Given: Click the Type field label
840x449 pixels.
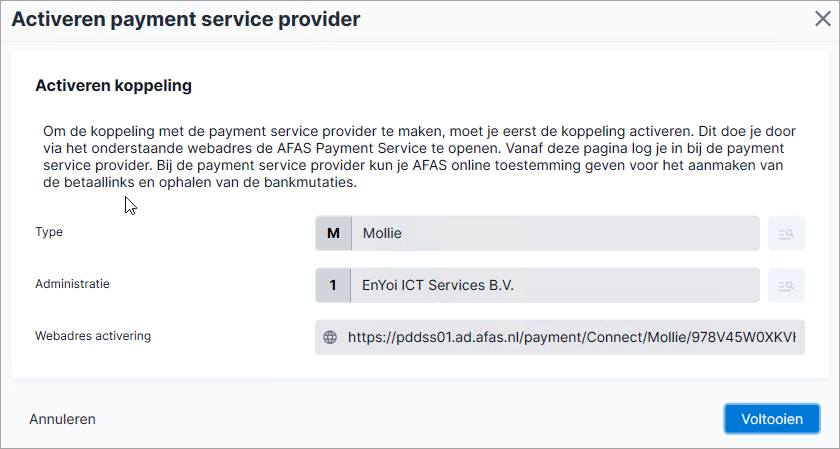Looking at the screenshot, I should click(x=49, y=232).
